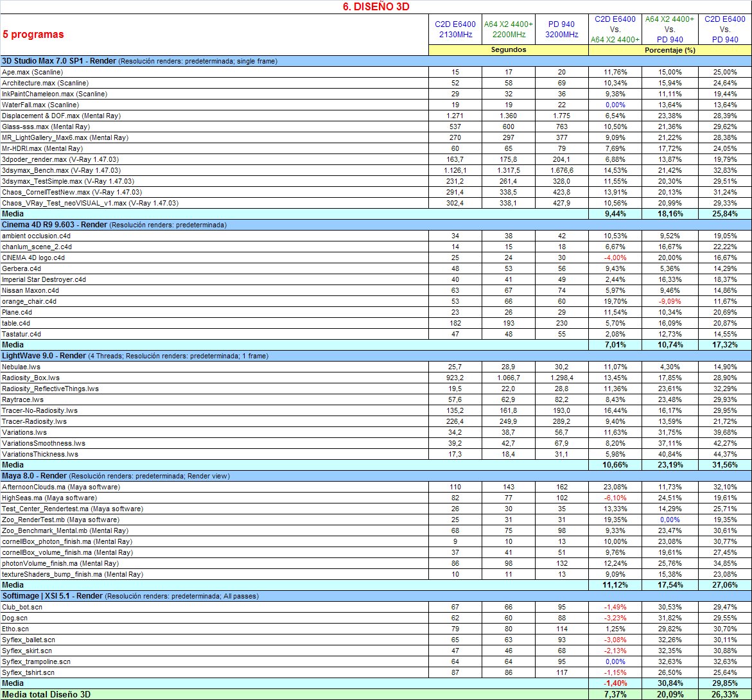Click the value 1.271 in the Displacement row

pyautogui.click(x=455, y=116)
